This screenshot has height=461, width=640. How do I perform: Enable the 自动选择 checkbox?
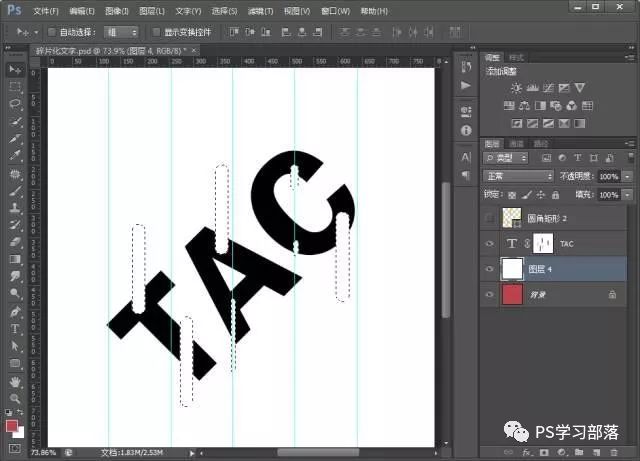(51, 32)
